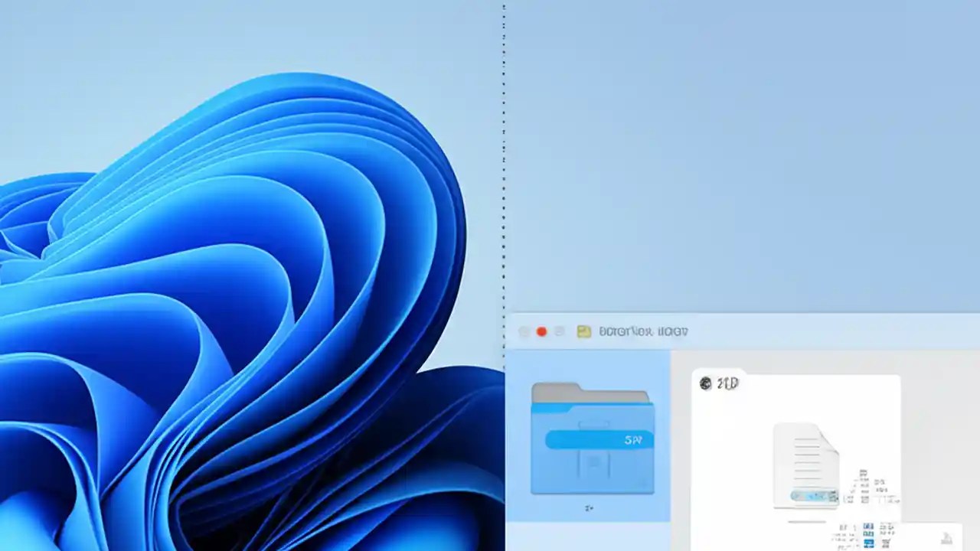This screenshot has width=980, height=551.
Task: Click the second blue highlighted entry in the info list
Action: [x=868, y=533]
